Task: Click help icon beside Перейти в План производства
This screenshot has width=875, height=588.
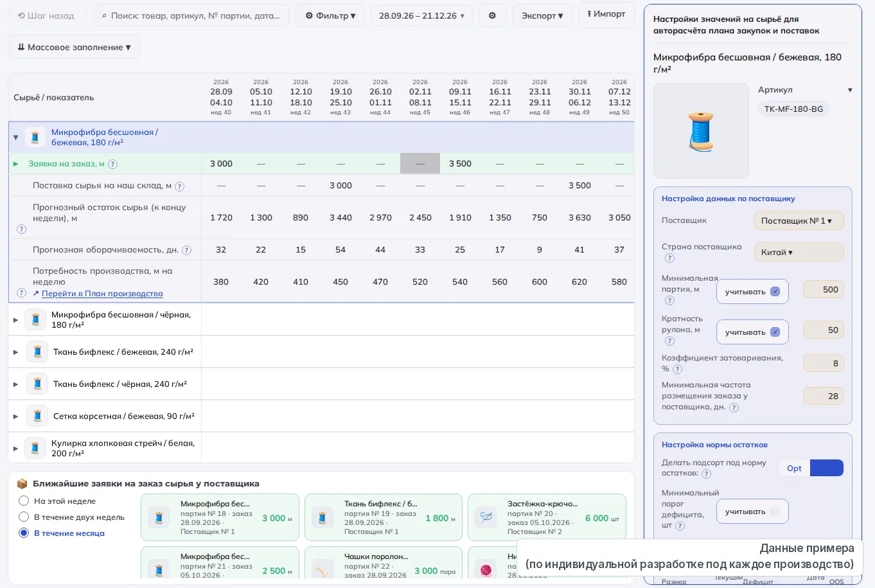Action: (21, 293)
